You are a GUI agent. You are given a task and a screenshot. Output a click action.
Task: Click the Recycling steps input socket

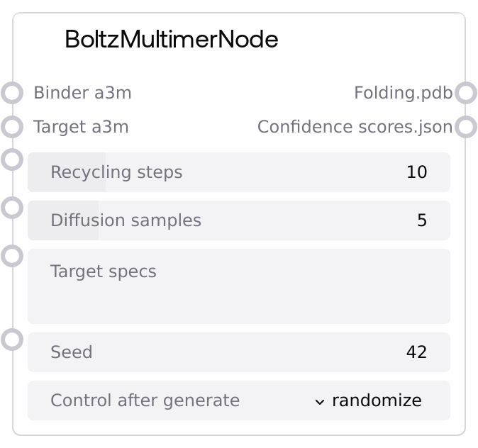click(x=12, y=159)
